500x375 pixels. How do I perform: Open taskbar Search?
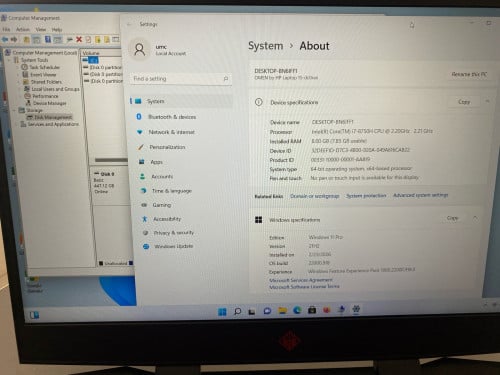pos(237,311)
